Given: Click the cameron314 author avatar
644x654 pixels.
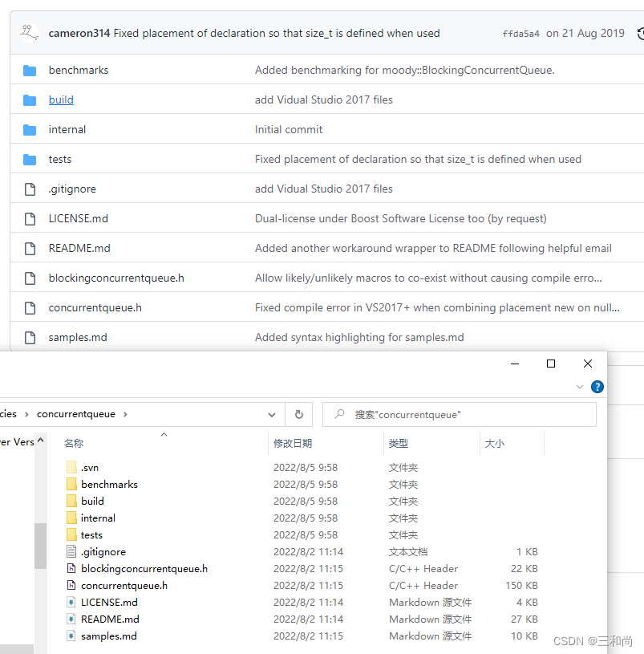Looking at the screenshot, I should coord(30,33).
